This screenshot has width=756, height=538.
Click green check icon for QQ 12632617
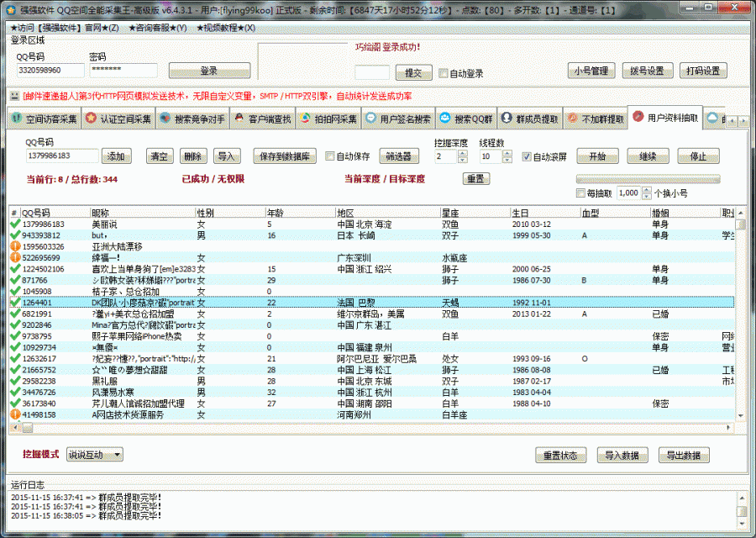15,358
